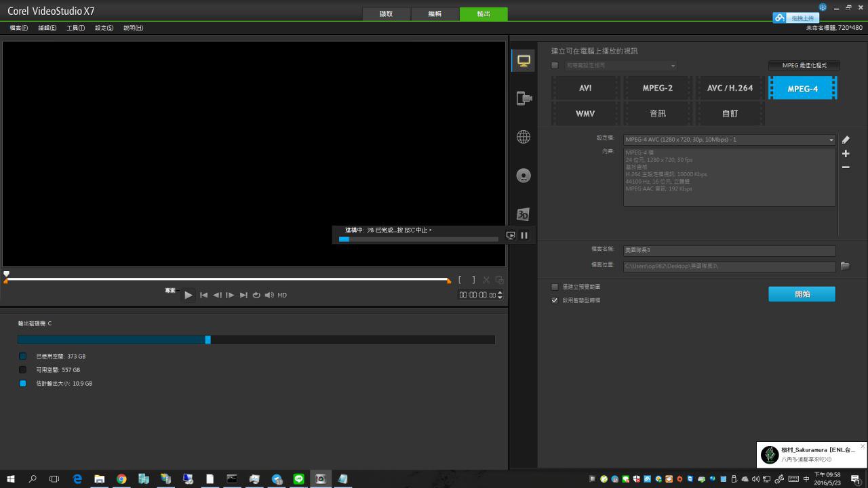The width and height of the screenshot is (868, 488).
Task: Open the LINE app in the taskbar
Action: click(x=299, y=479)
